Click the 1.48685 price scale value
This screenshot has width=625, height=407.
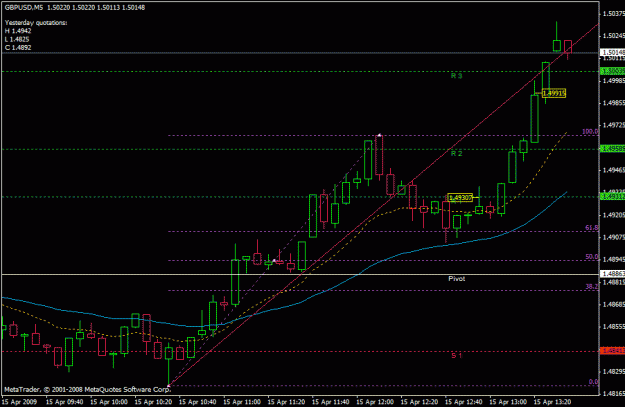(613, 305)
